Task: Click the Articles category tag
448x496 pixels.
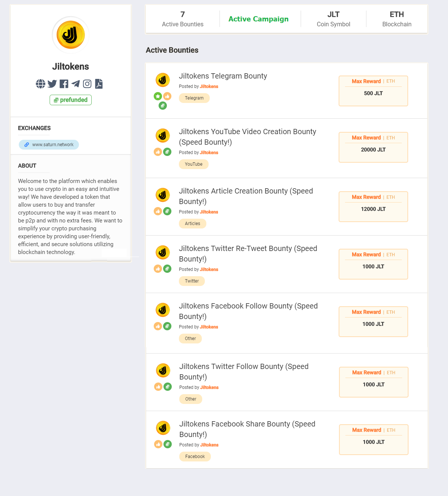Action: coord(192,224)
